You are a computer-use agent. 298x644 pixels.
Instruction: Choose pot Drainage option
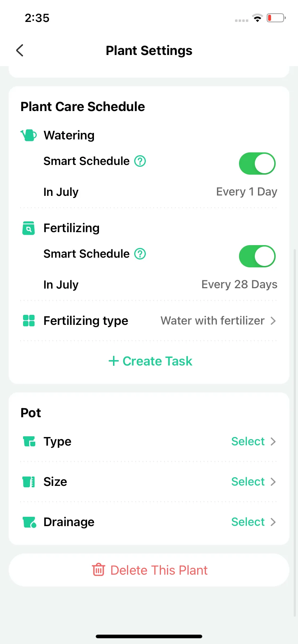254,522
